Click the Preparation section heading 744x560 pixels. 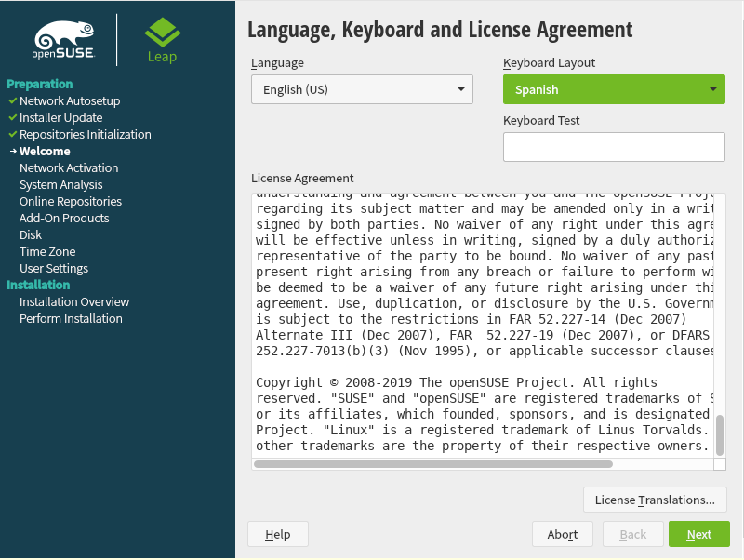(40, 84)
